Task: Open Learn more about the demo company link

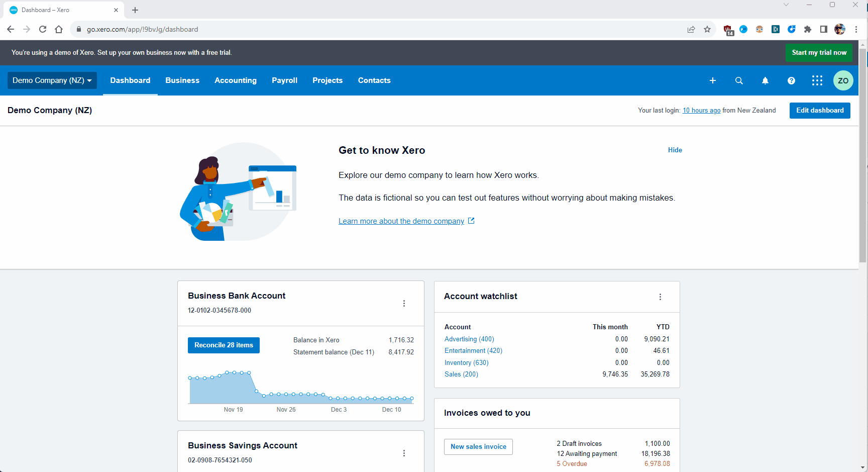Action: (401, 221)
